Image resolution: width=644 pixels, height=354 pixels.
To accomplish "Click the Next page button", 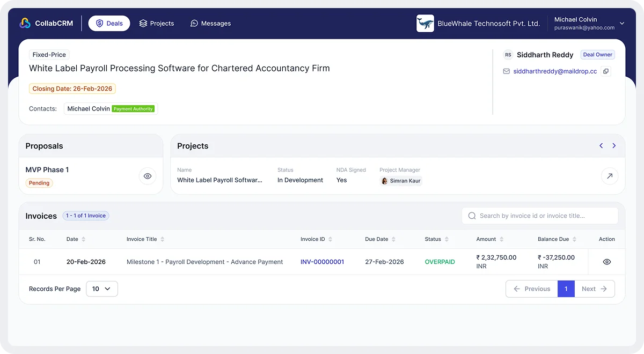I will click(x=595, y=289).
